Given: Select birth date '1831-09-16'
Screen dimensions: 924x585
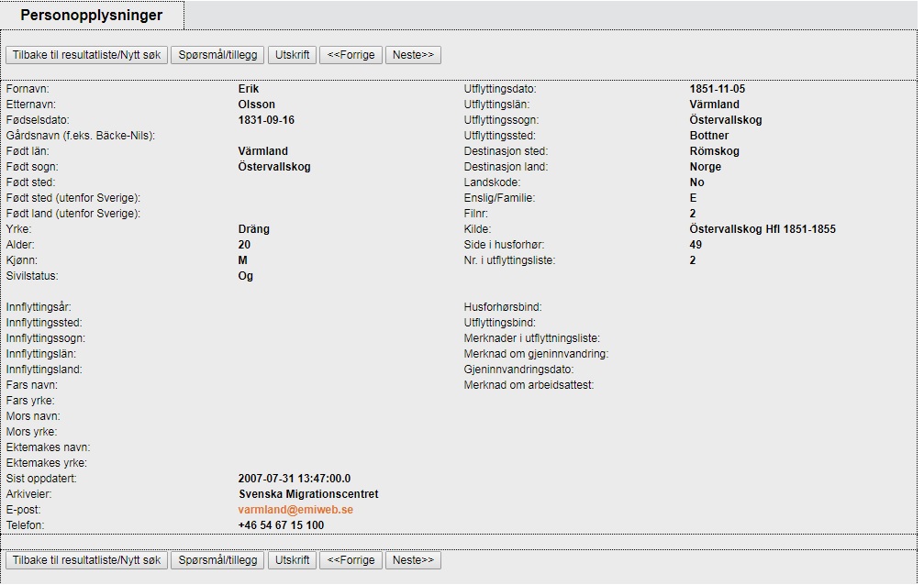Looking at the screenshot, I should coord(266,120).
